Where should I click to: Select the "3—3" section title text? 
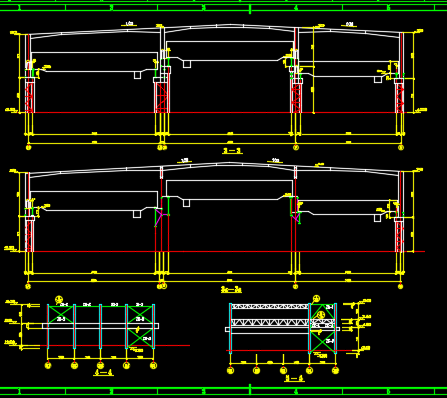pos(232,151)
